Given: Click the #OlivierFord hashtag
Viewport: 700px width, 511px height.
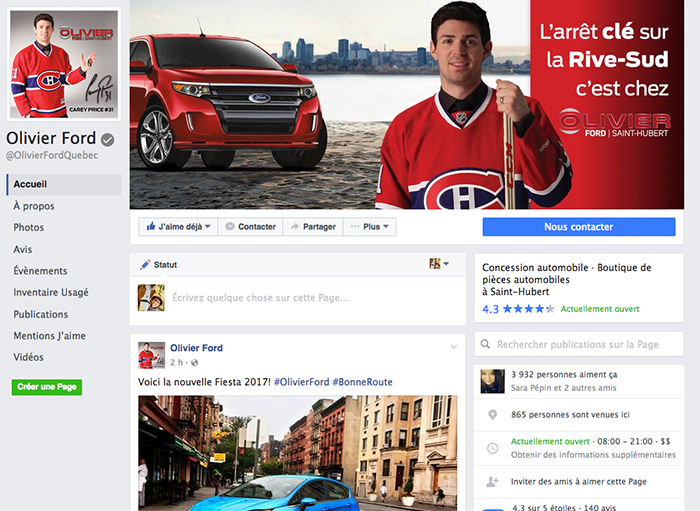Looking at the screenshot, I should coord(301,382).
